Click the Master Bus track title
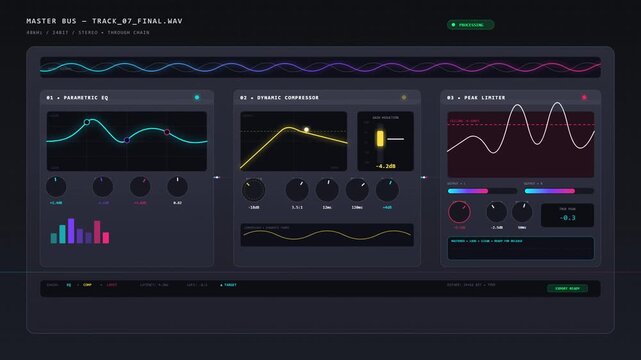This screenshot has height=360, width=641. point(104,21)
